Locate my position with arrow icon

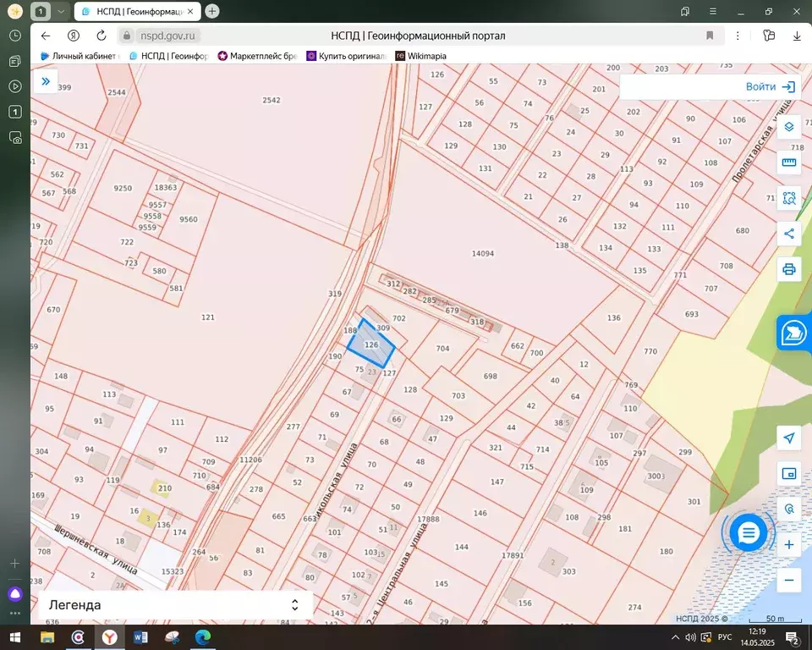(x=788, y=438)
